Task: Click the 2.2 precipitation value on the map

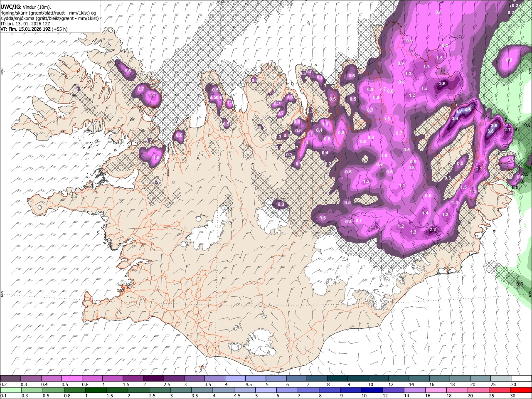Action: coord(433,230)
